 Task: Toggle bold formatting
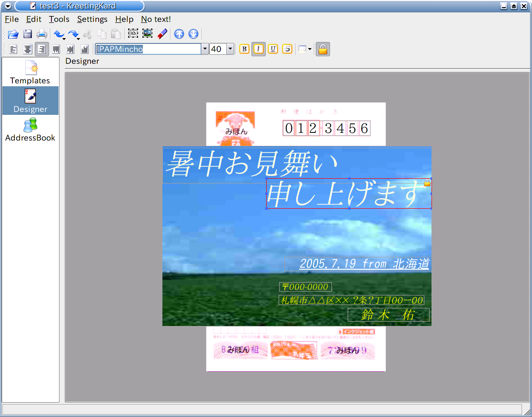tap(244, 49)
